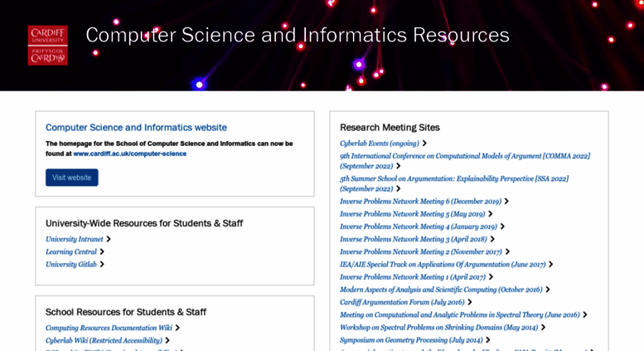Open Inverse Problems Network Meeting 2 link
644x351 pixels.
[x=421, y=252]
